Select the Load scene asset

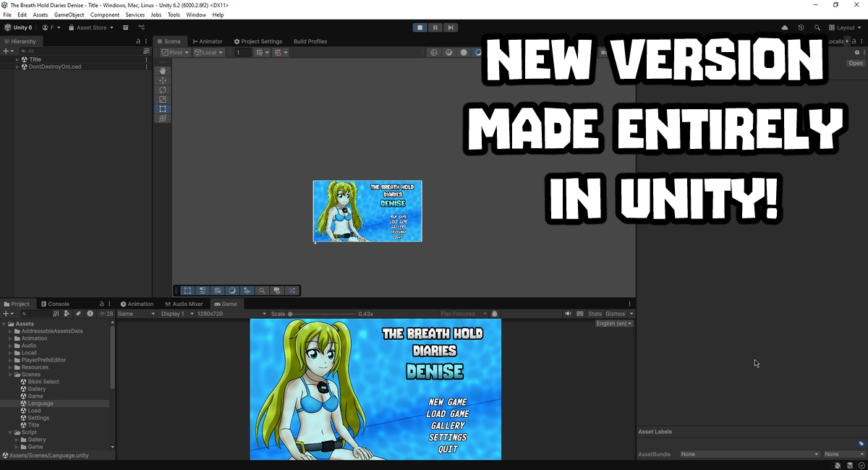pos(34,411)
